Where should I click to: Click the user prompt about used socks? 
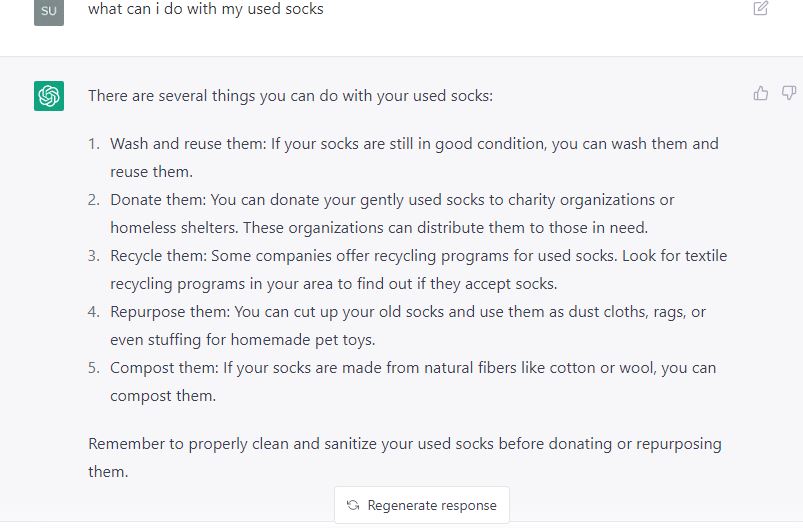pos(205,9)
